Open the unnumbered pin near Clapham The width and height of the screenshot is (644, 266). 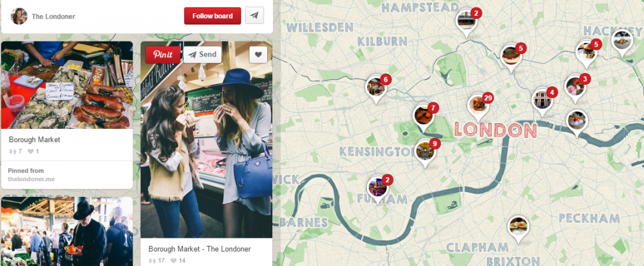click(x=518, y=228)
